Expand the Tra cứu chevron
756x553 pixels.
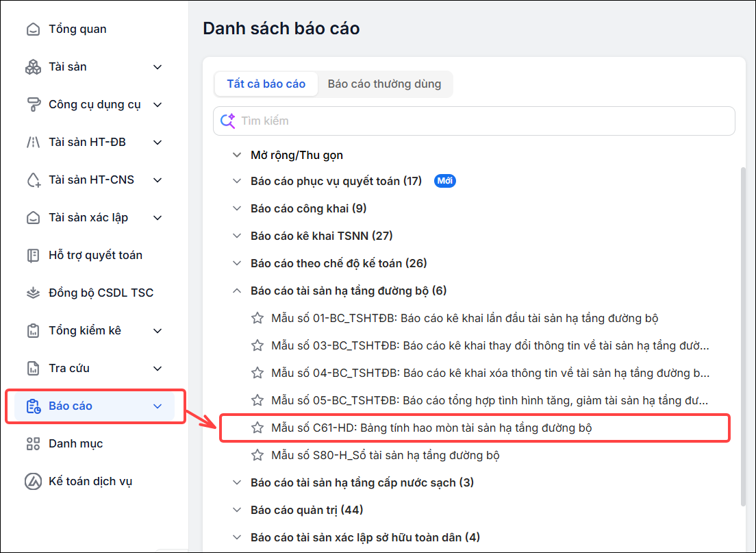point(157,368)
